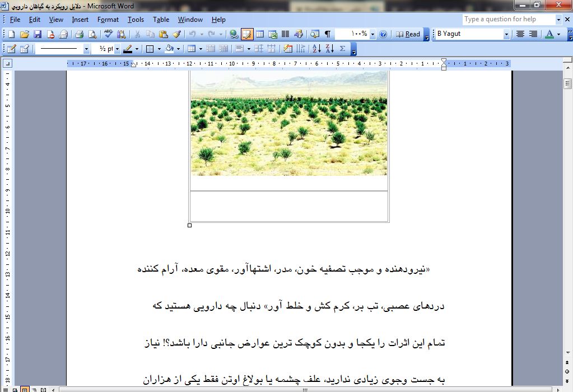Click the Microsoft Office Word Help button
The image size is (573, 392).
(x=383, y=34)
